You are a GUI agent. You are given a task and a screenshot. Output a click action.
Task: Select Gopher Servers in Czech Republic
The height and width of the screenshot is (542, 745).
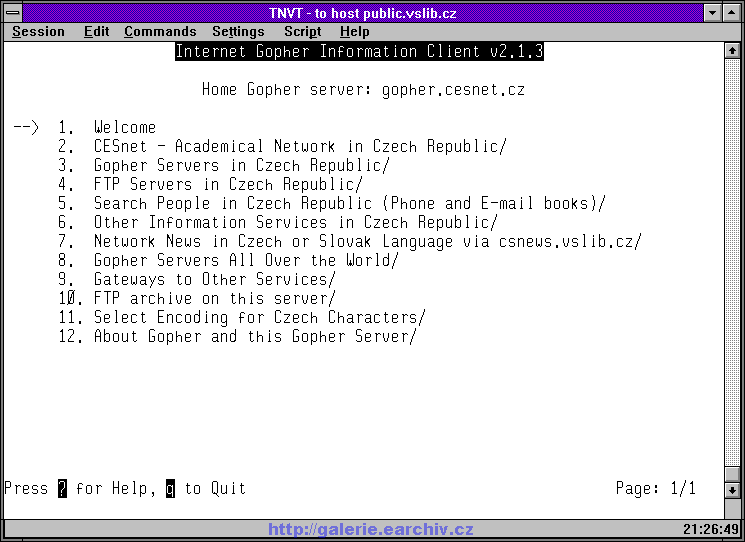(x=241, y=165)
